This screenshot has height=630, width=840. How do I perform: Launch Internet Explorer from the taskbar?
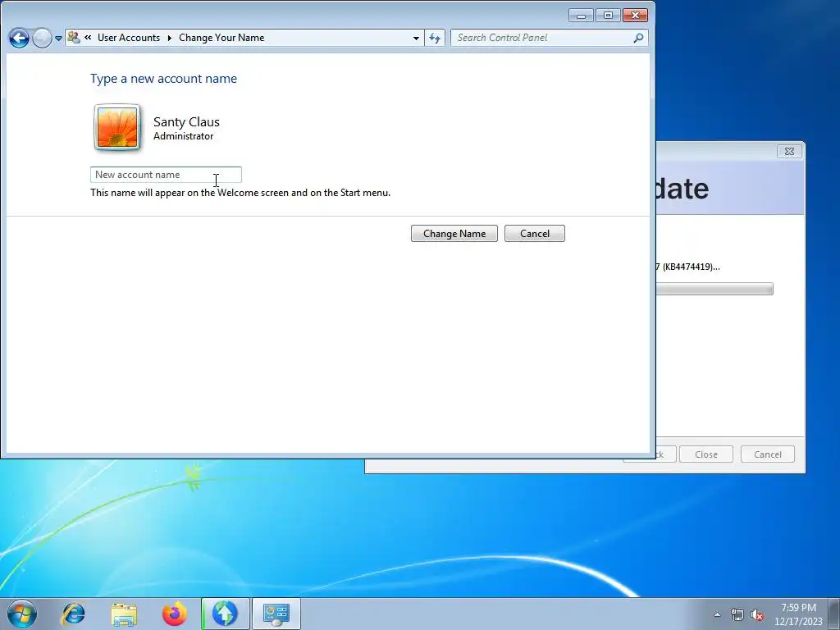click(73, 614)
